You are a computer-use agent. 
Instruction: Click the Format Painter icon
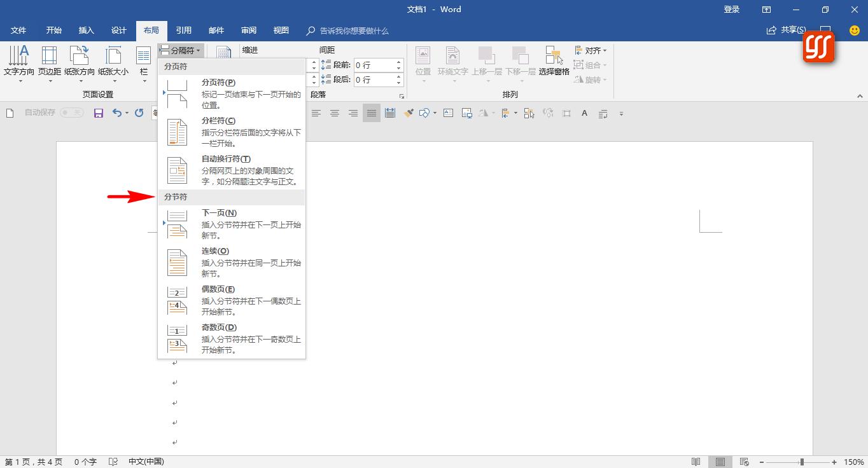tap(408, 113)
